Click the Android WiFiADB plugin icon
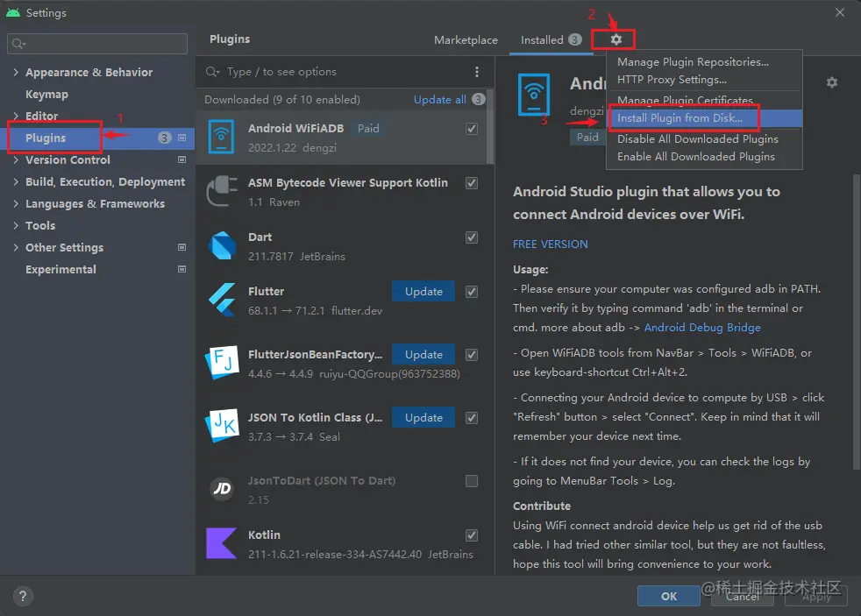This screenshot has width=861, height=616. tap(221, 137)
